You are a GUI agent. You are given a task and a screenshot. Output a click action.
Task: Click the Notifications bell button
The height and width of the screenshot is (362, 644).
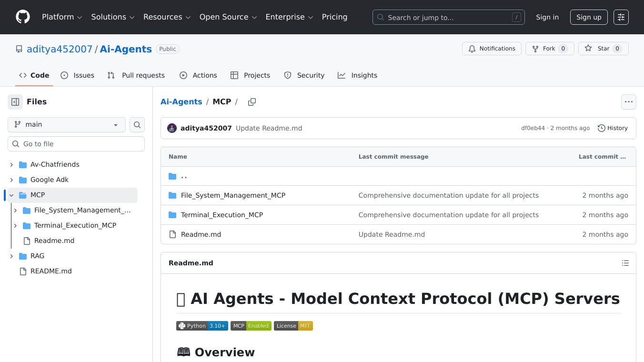pos(492,49)
